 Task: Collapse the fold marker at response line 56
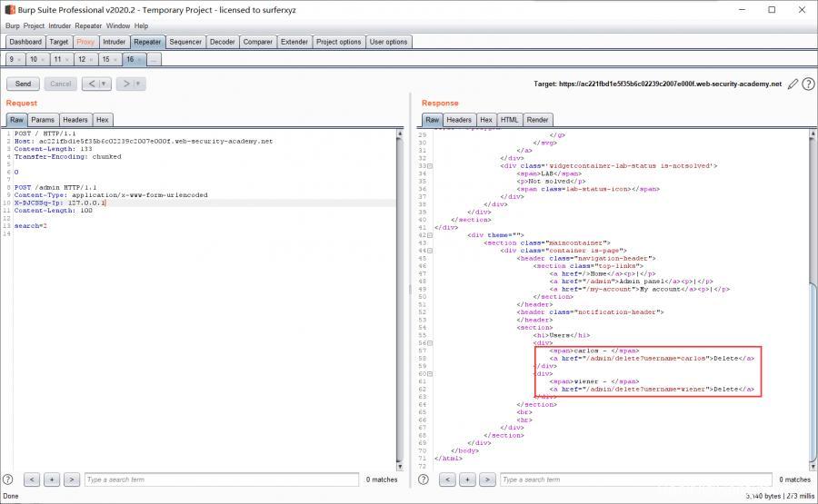(430, 342)
